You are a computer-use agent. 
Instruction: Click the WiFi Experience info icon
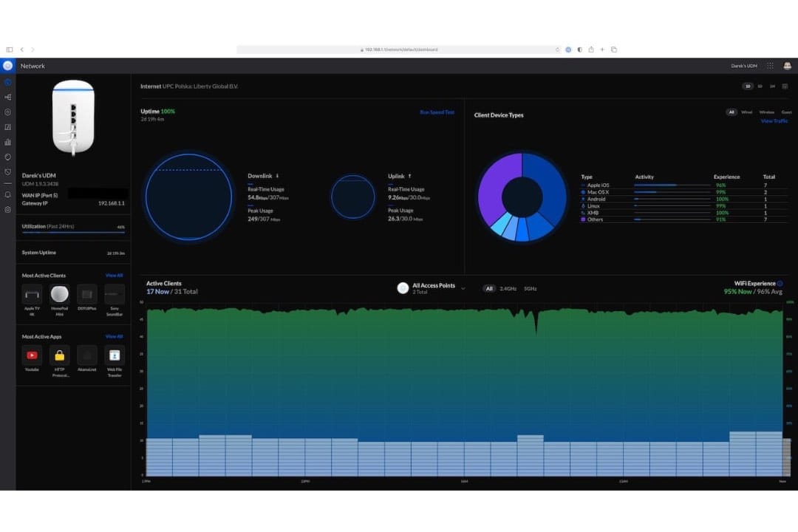point(780,284)
